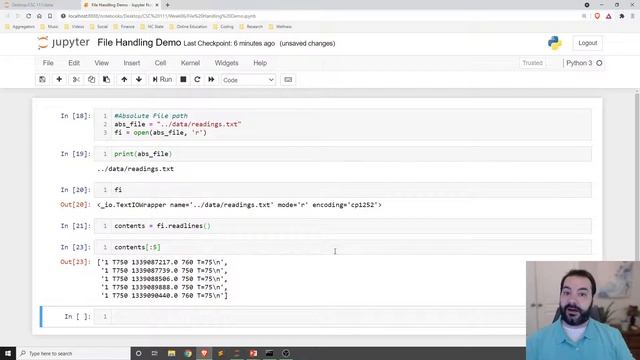This screenshot has height=360, width=640.
Task: Reload the page in the browser
Action: click(x=29, y=16)
